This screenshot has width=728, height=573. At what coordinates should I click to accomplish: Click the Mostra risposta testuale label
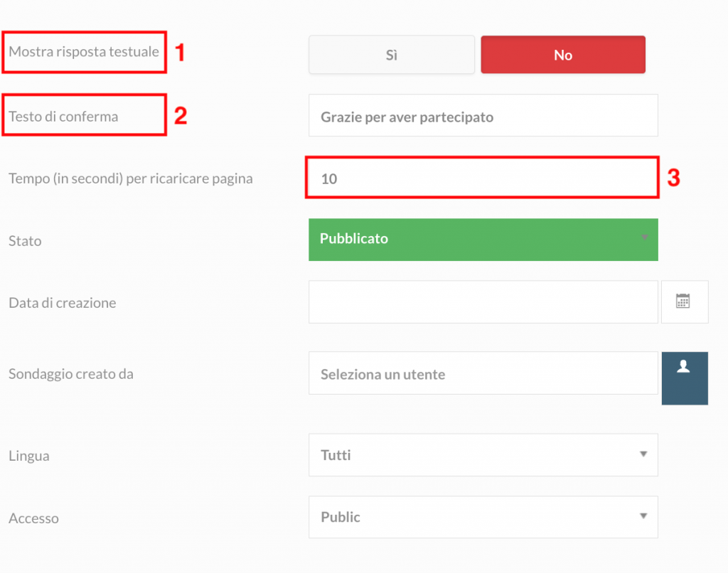pyautogui.click(x=84, y=52)
